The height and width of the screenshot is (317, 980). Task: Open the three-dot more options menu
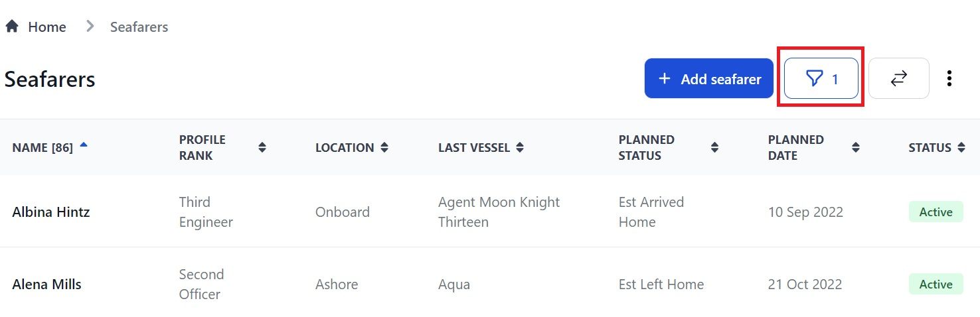pyautogui.click(x=949, y=79)
